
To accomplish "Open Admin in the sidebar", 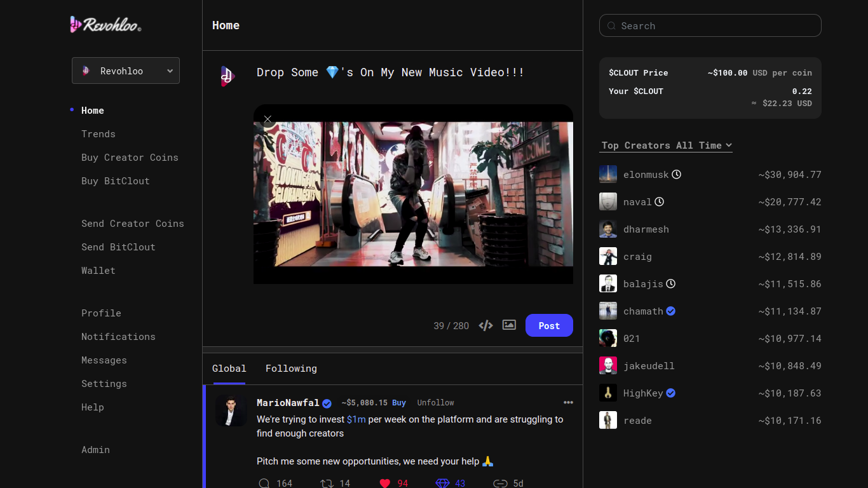I will pos(95,450).
